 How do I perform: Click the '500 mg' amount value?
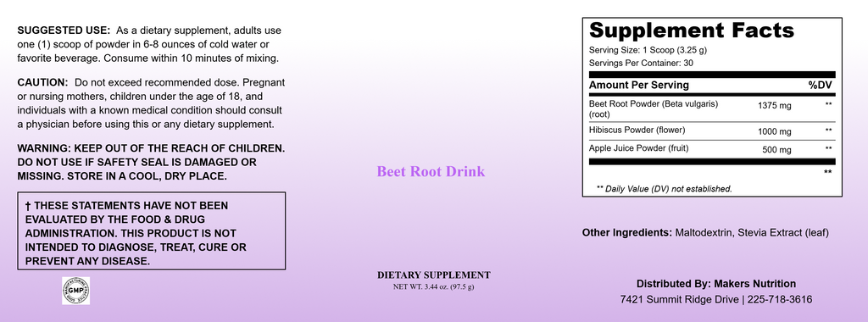776,150
